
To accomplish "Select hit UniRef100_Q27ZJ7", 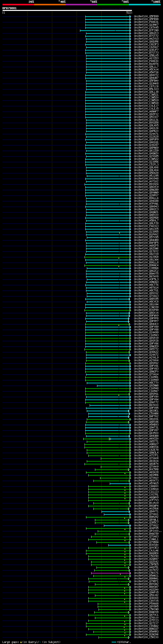I will [146, 623].
